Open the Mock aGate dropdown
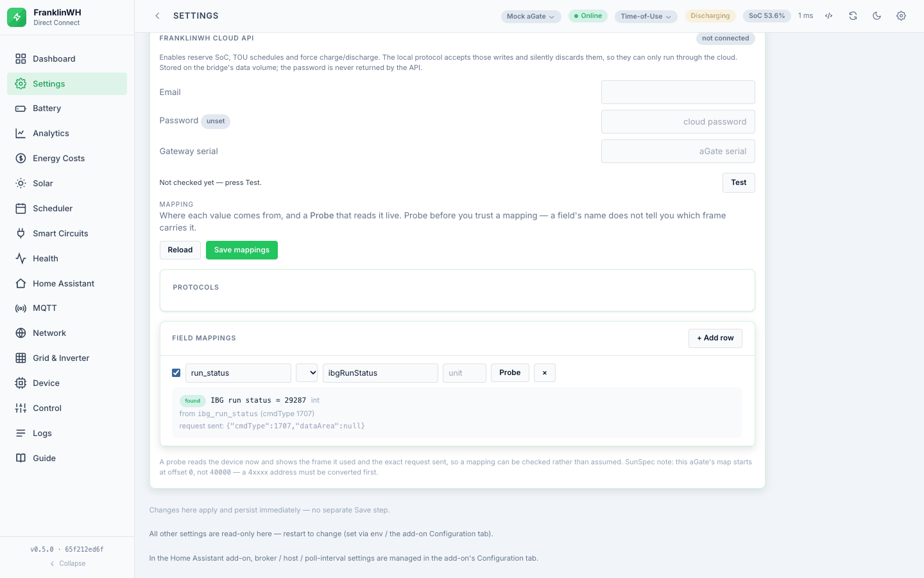924x578 pixels. (531, 17)
